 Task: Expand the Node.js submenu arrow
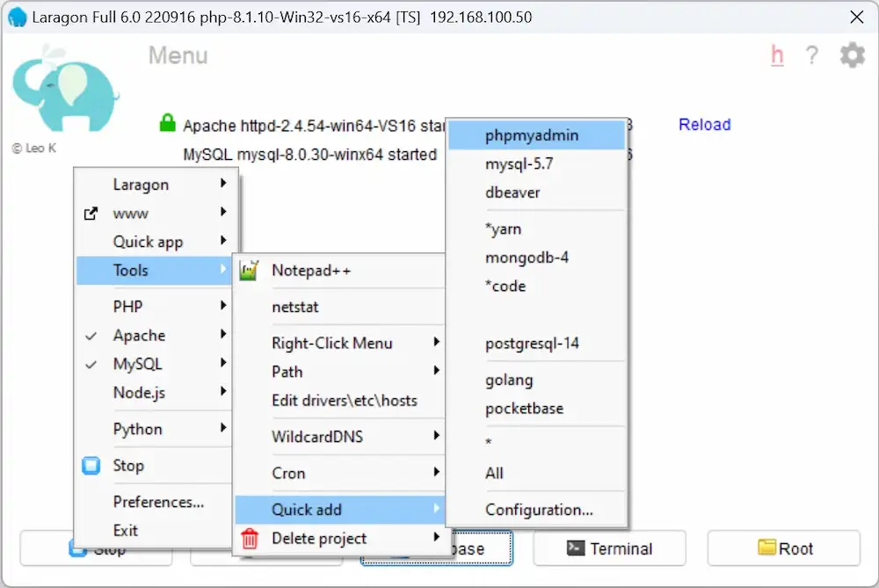(223, 391)
